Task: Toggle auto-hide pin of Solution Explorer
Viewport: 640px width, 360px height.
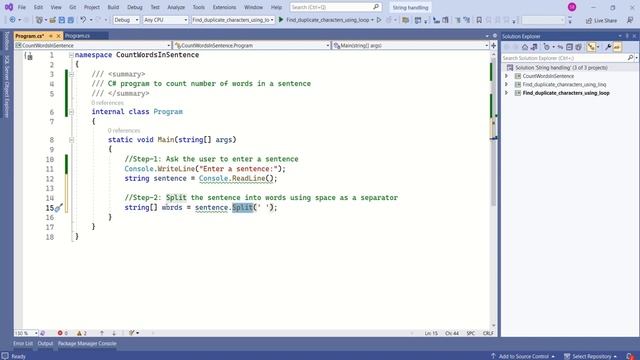Action: tap(627, 36)
